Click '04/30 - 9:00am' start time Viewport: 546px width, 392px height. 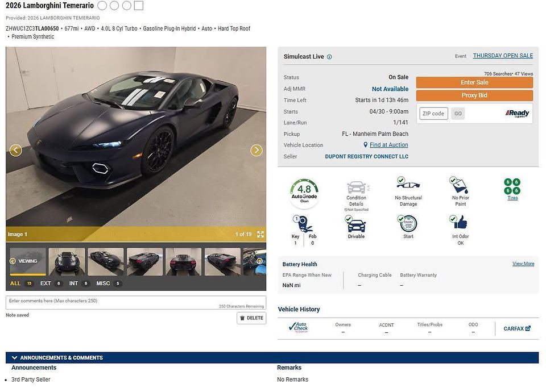[x=389, y=112]
